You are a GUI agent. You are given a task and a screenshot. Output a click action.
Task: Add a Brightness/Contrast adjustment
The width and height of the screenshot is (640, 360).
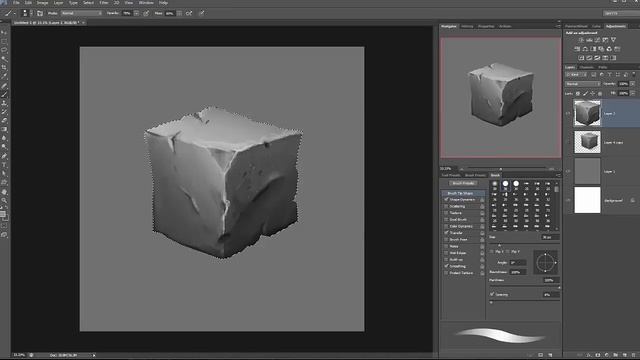[x=581, y=40]
